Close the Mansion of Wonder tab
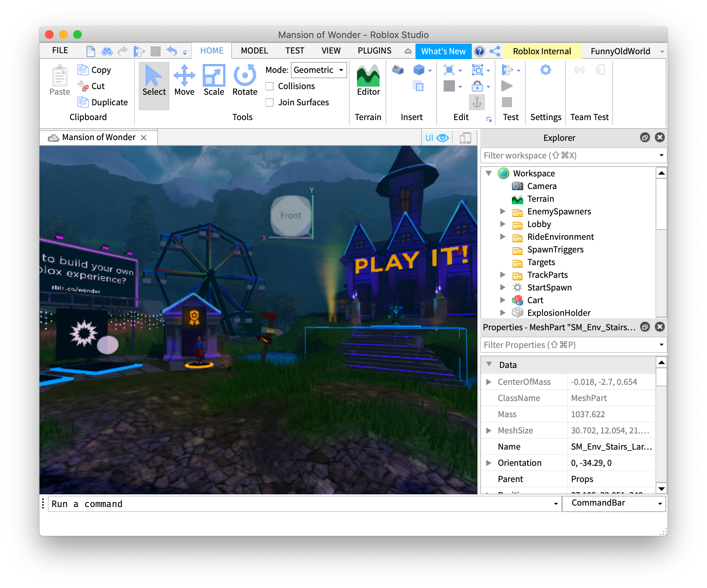Viewport: 707px width, 588px height. 144,138
